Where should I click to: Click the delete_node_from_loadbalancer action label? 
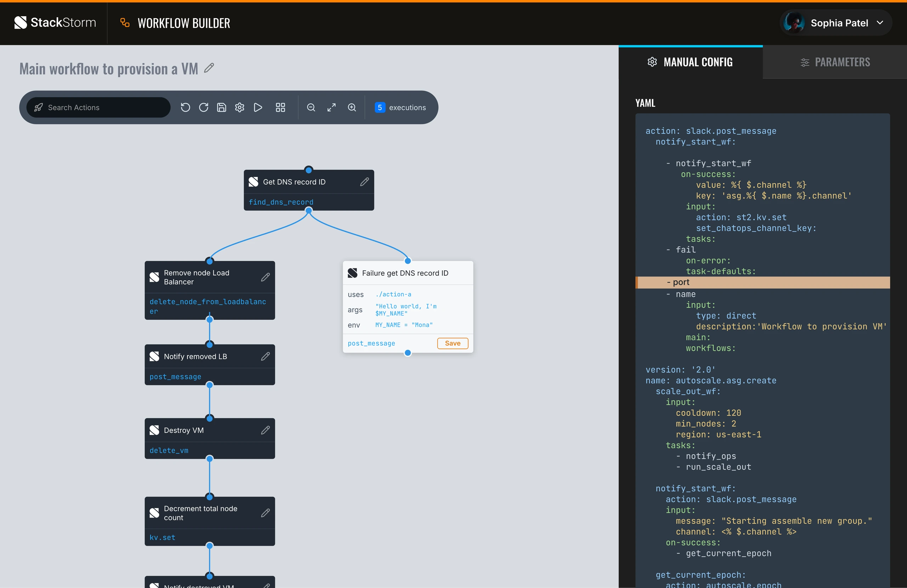pyautogui.click(x=208, y=306)
